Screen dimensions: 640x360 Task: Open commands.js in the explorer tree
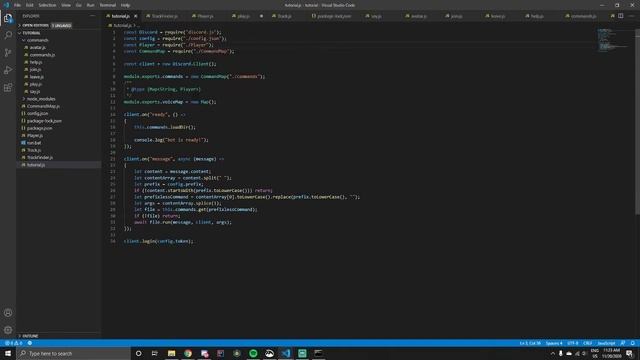[x=42, y=55]
